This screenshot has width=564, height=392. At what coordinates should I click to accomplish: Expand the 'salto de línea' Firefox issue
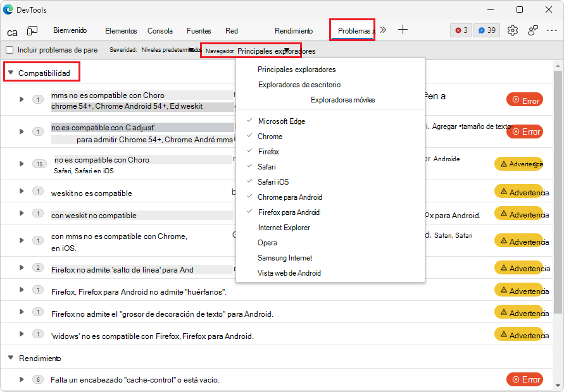(x=22, y=267)
